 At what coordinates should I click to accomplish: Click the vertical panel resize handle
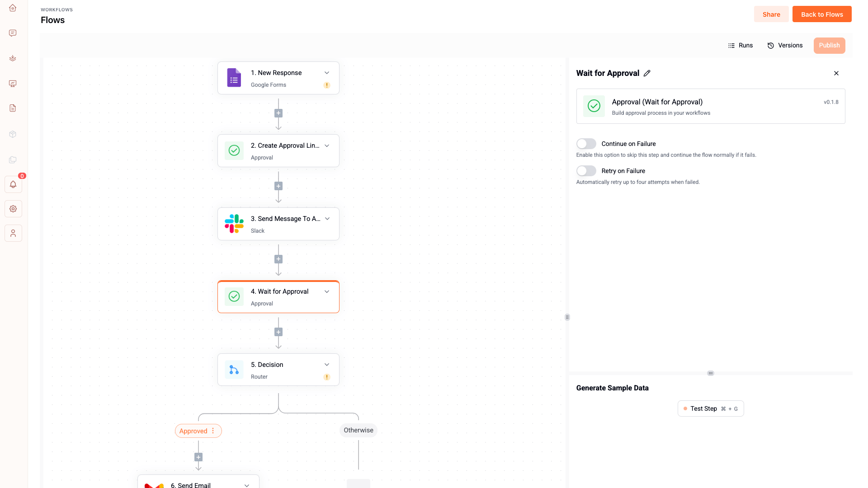click(x=567, y=317)
